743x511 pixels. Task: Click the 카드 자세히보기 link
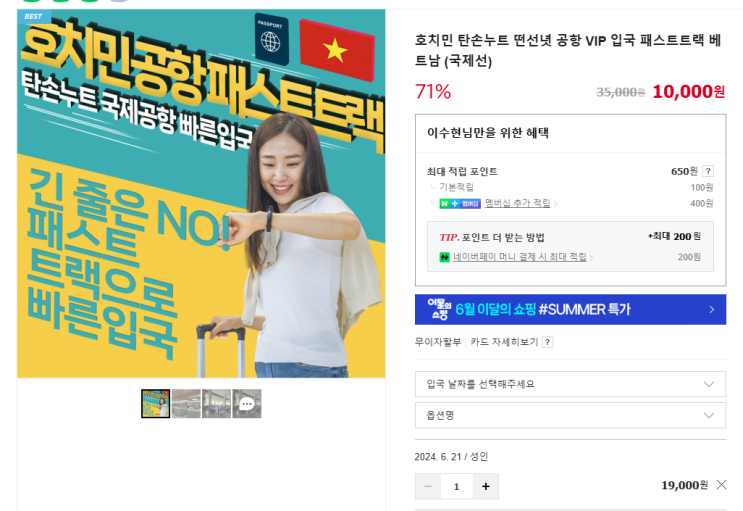point(504,342)
